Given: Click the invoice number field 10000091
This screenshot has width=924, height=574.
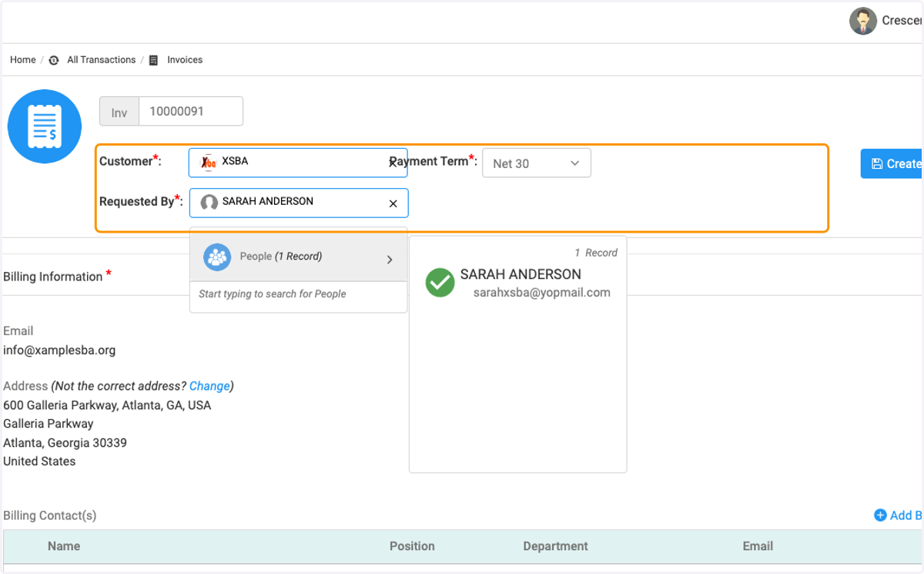Looking at the screenshot, I should tap(191, 111).
